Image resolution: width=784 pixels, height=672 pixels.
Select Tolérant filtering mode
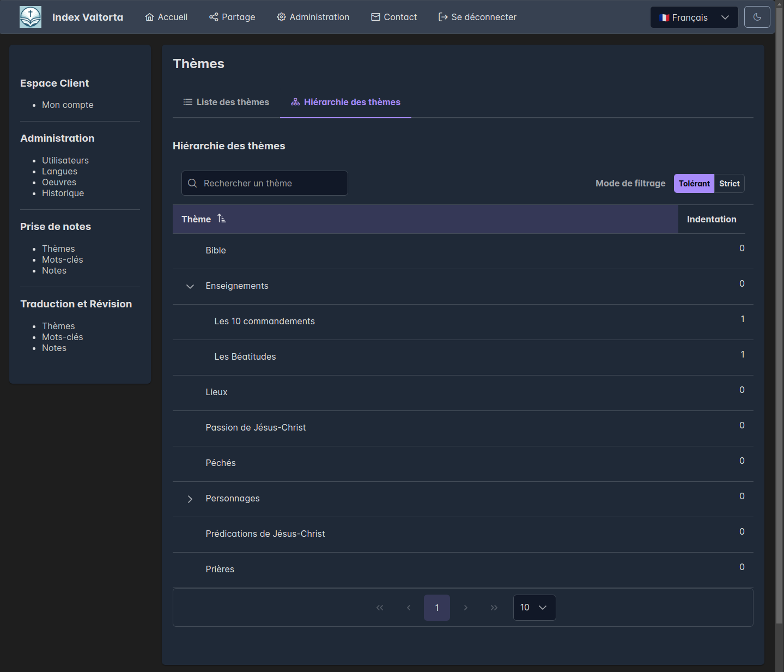(x=694, y=184)
